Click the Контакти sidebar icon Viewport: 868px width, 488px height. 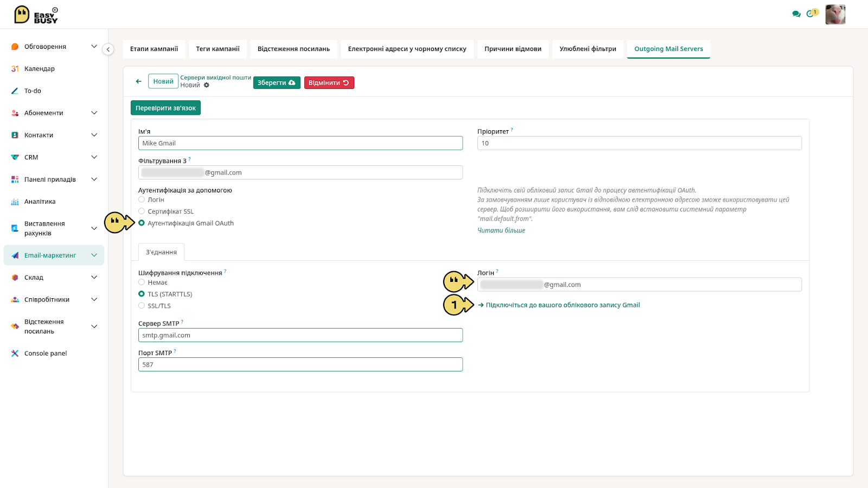click(x=15, y=135)
